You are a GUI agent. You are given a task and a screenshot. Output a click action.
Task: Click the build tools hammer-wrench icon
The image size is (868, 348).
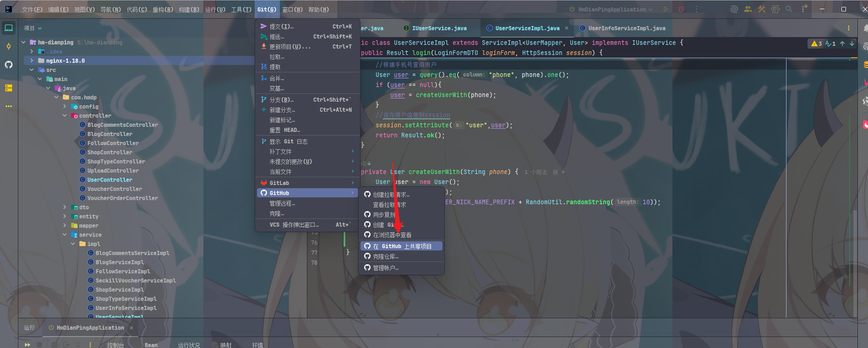coord(761,9)
